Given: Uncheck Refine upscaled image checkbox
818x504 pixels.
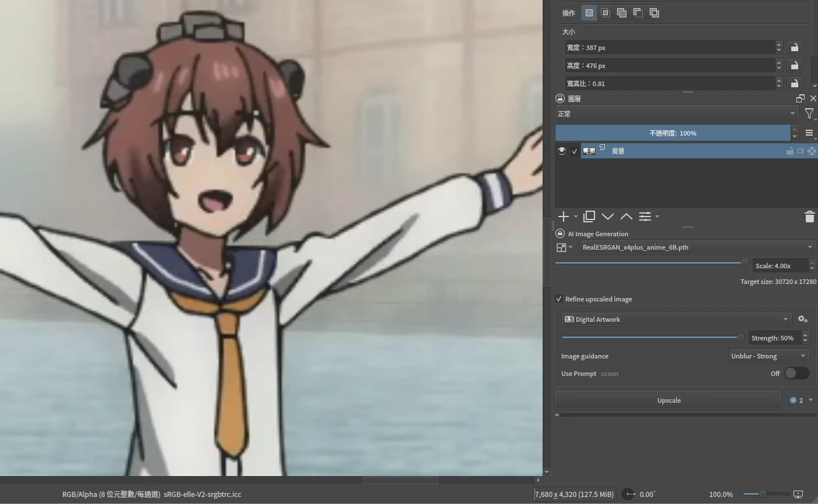Looking at the screenshot, I should [559, 299].
